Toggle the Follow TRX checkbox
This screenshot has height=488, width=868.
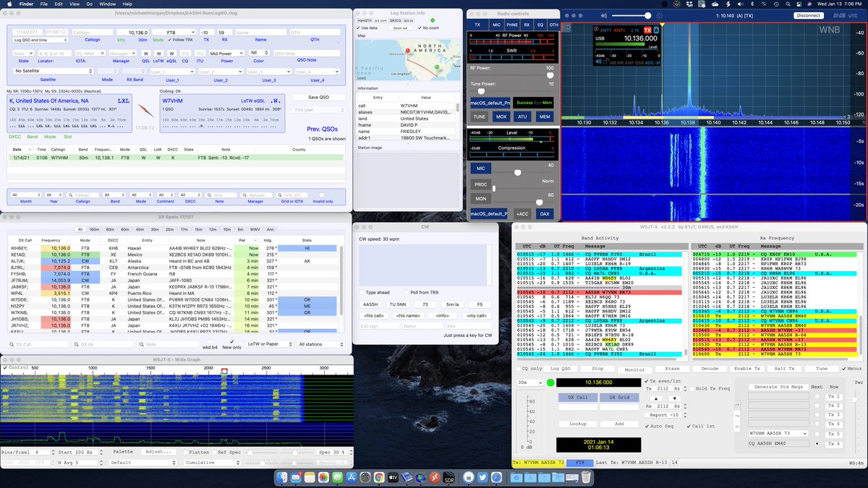[x=169, y=40]
